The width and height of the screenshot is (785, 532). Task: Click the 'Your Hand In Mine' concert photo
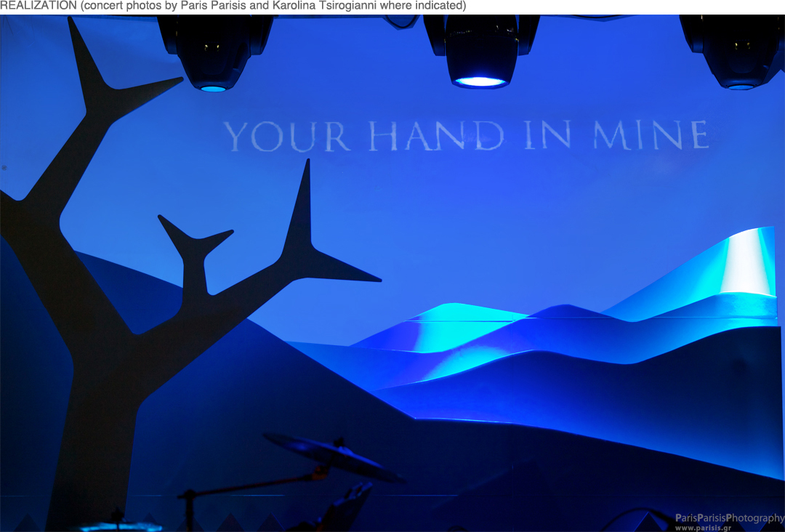(x=392, y=273)
